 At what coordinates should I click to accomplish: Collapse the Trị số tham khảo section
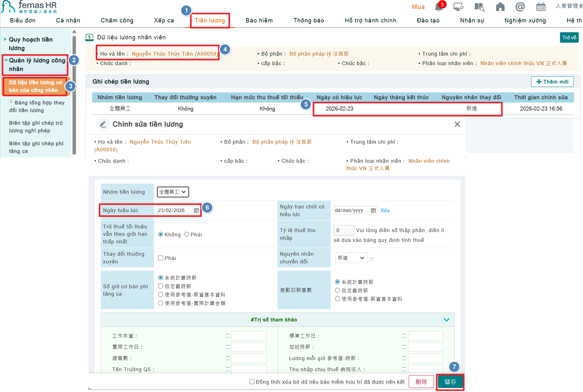coord(446,320)
